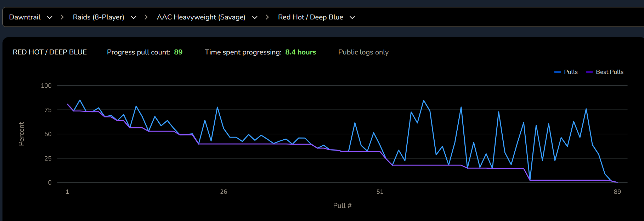The width and height of the screenshot is (644, 221).
Task: Click pull number 51 on x-axis
Action: click(380, 192)
